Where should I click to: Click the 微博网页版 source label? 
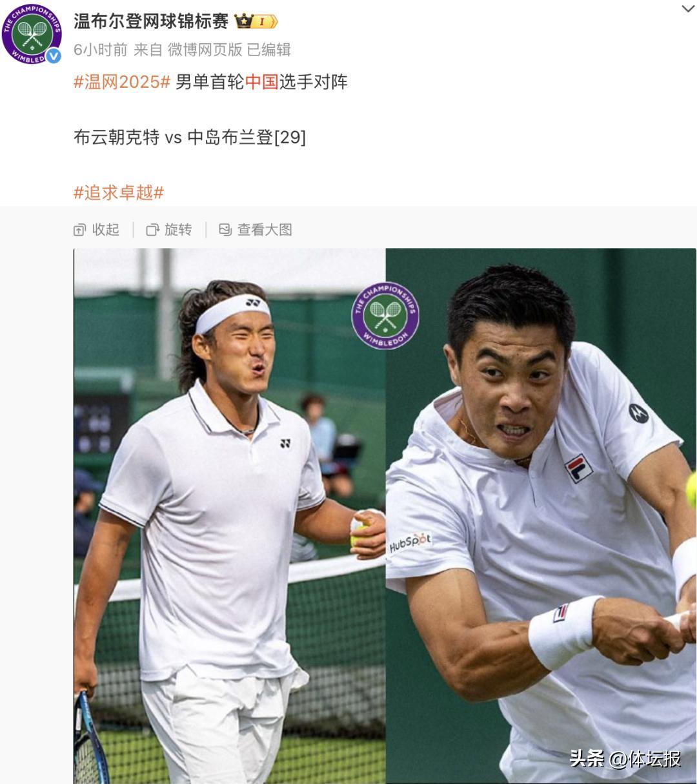coord(205,50)
